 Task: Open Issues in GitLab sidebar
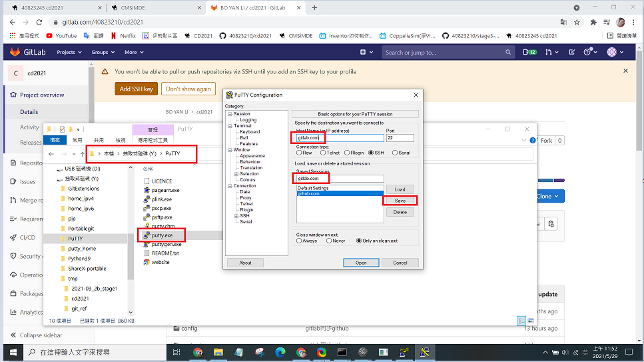[x=27, y=181]
